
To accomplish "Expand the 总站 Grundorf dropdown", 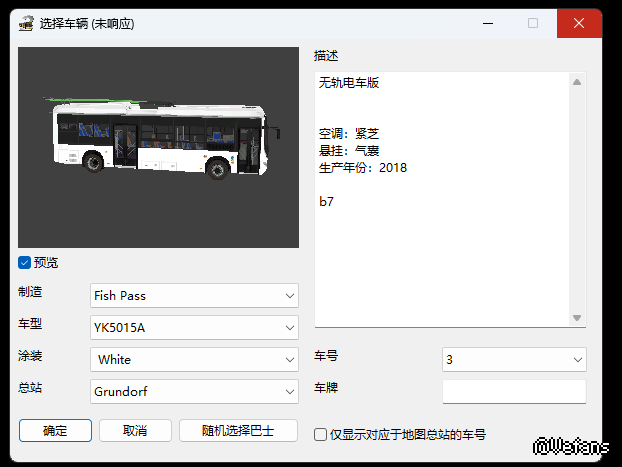I will 194,391.
